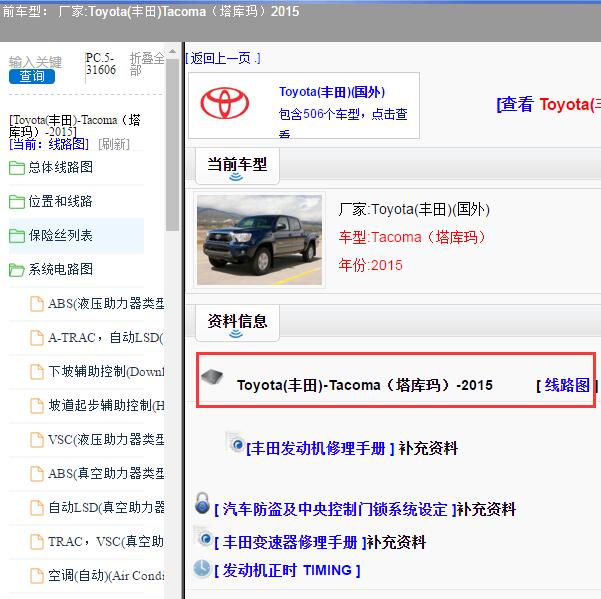Click the 输入关键 keyword input field
The height and width of the screenshot is (599, 601).
click(35, 62)
